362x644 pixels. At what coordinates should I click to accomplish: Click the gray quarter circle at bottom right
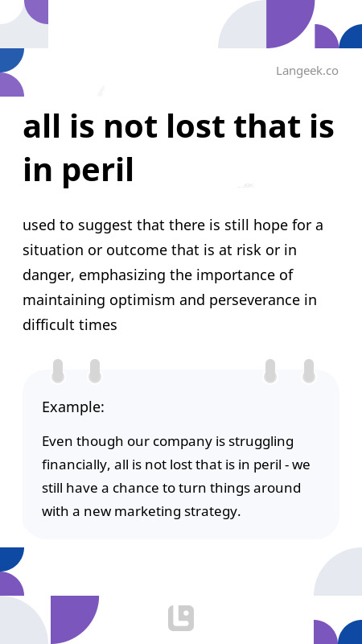pyautogui.click(x=338, y=572)
